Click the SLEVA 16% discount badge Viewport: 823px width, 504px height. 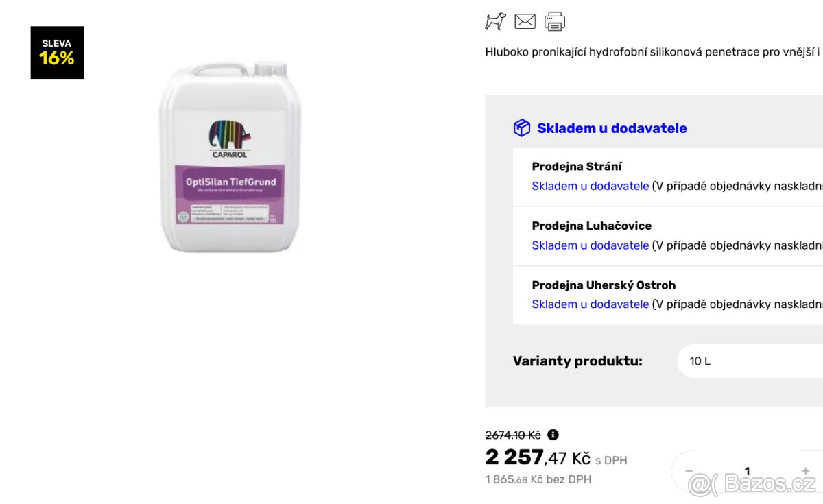click(57, 52)
